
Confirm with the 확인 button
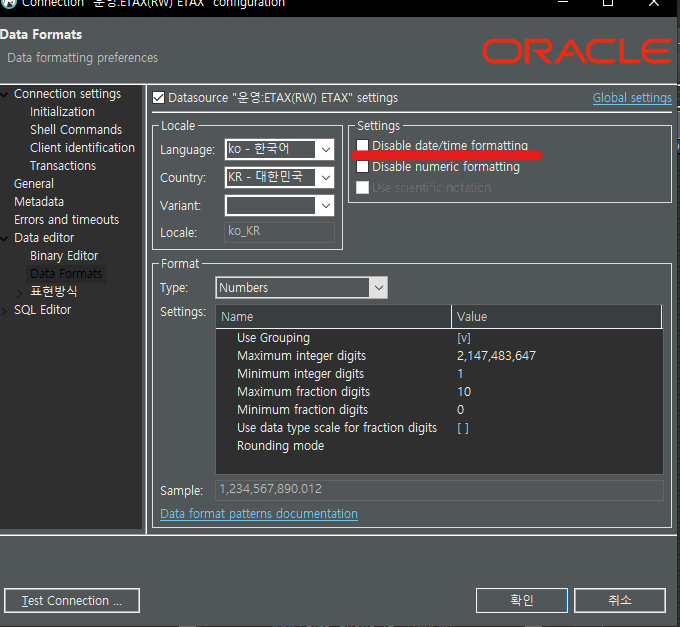[522, 601]
